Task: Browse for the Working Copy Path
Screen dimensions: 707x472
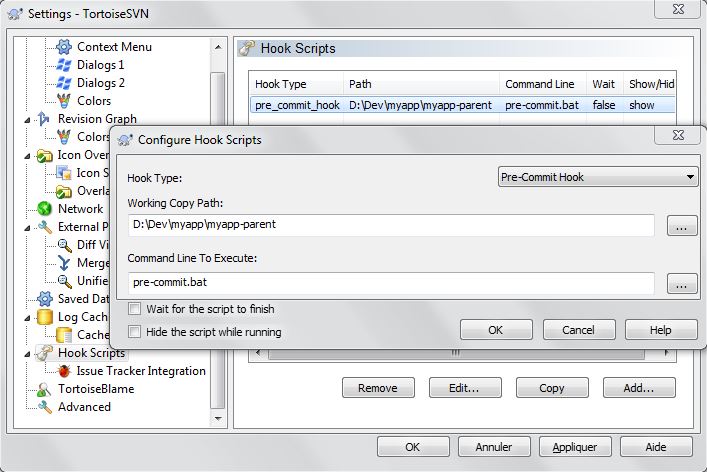Action: [681, 226]
